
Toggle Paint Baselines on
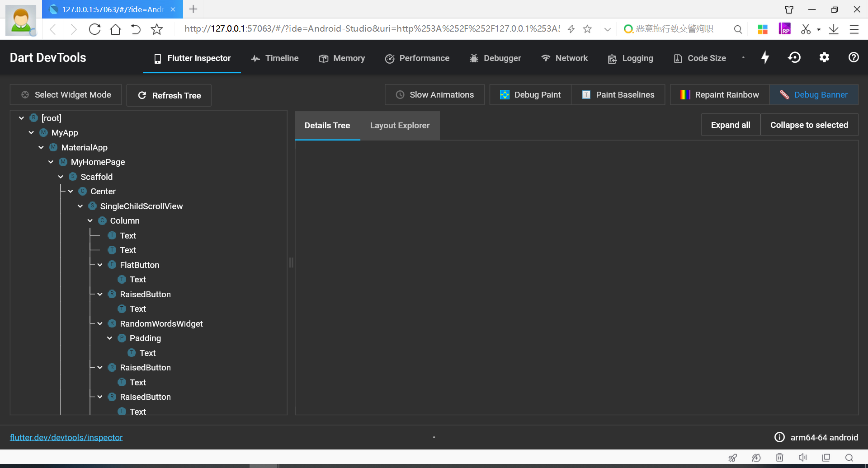(x=618, y=94)
